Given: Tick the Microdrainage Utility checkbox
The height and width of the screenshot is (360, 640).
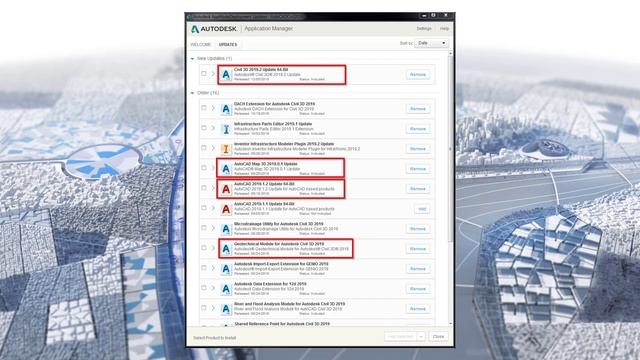Looking at the screenshot, I should [x=204, y=228].
